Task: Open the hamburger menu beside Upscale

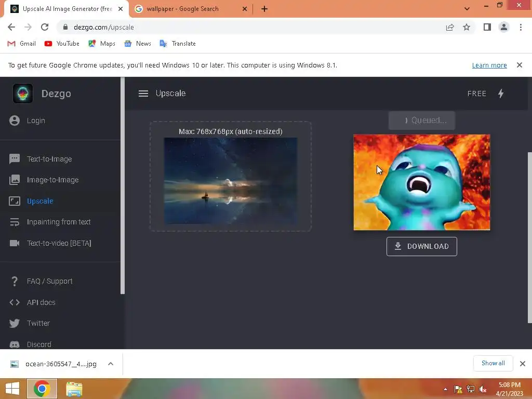Action: [x=143, y=94]
